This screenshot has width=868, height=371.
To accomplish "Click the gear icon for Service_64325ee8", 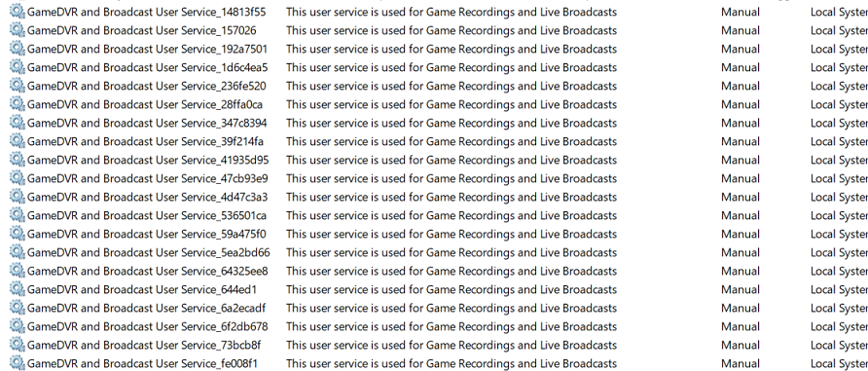I will [x=18, y=271].
